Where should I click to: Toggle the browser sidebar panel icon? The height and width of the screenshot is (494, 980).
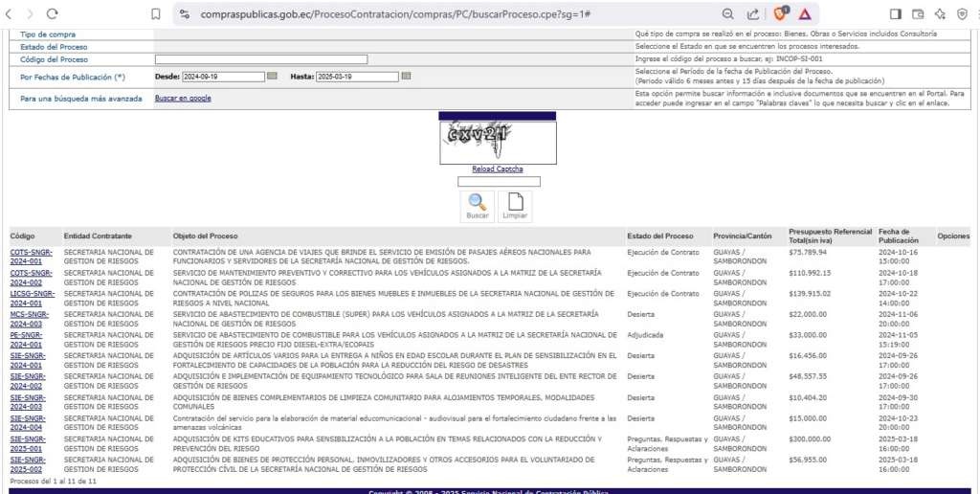895,13
